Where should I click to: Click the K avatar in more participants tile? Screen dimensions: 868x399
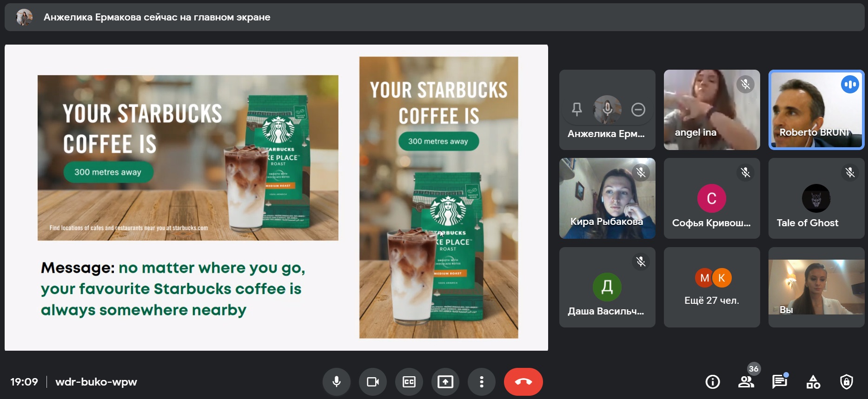click(722, 278)
